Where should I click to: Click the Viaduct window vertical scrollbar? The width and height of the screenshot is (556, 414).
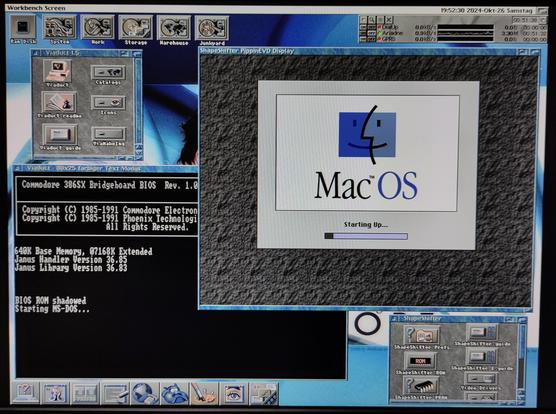(139, 100)
